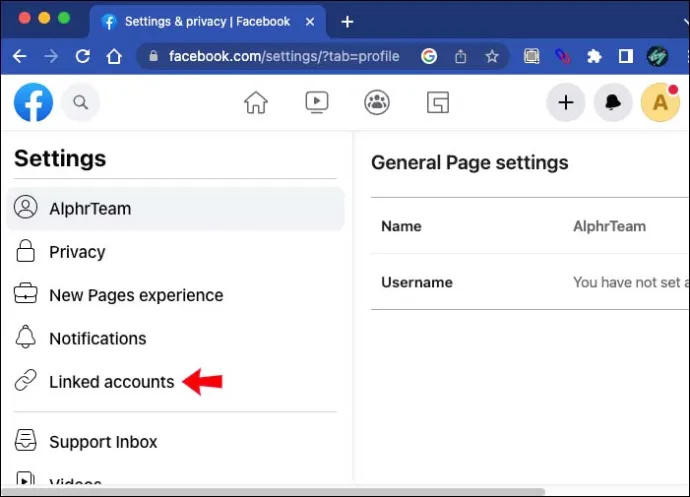
Task: Go back in browser history
Action: [x=19, y=56]
